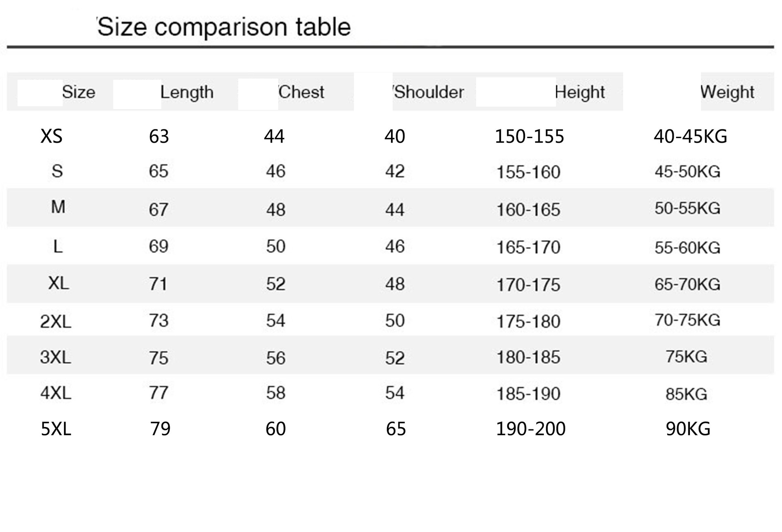Click the Length column header
This screenshot has width=782, height=532.
[187, 92]
